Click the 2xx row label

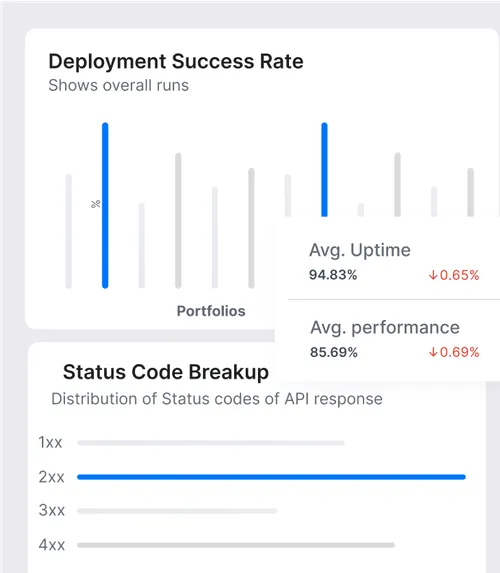point(52,477)
